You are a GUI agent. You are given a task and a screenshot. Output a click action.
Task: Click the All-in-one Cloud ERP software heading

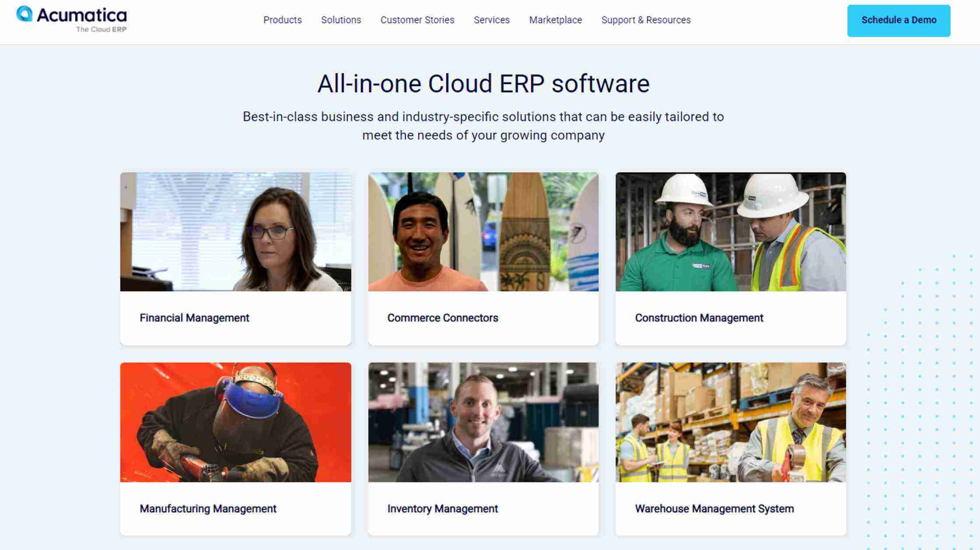point(483,84)
